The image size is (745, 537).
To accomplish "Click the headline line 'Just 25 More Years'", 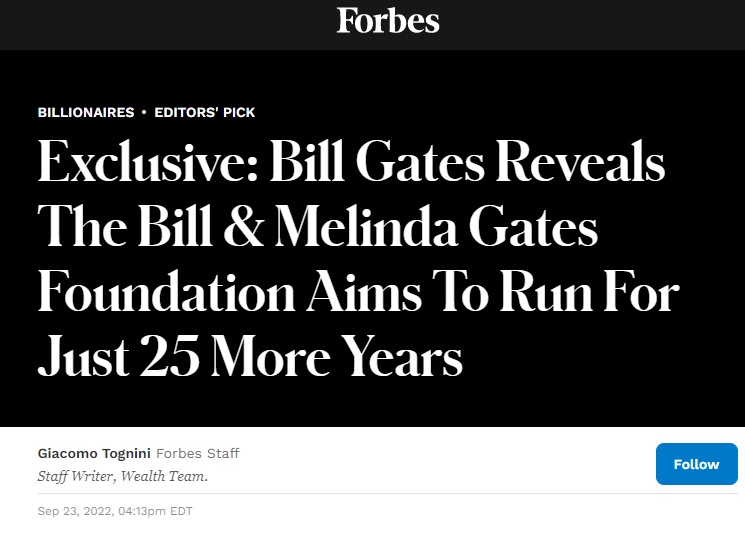I will coord(250,356).
